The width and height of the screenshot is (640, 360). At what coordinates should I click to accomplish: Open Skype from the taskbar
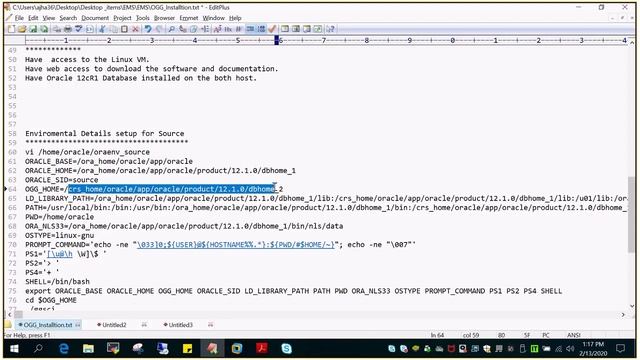(287, 349)
